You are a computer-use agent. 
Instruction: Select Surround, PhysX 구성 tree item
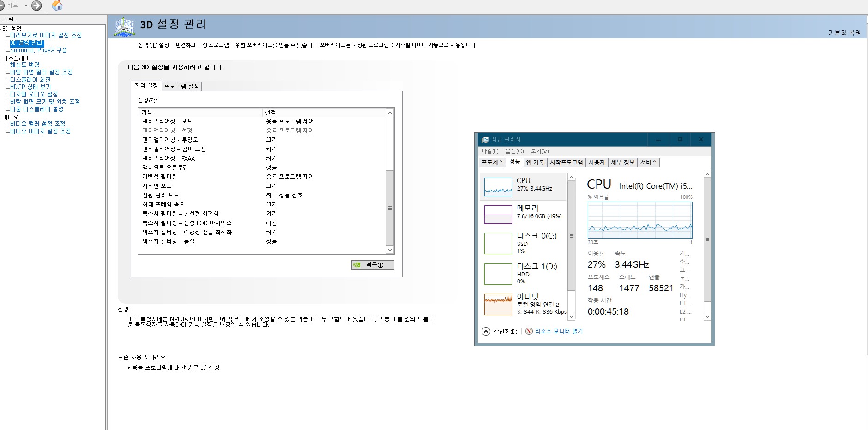pyautogui.click(x=38, y=50)
